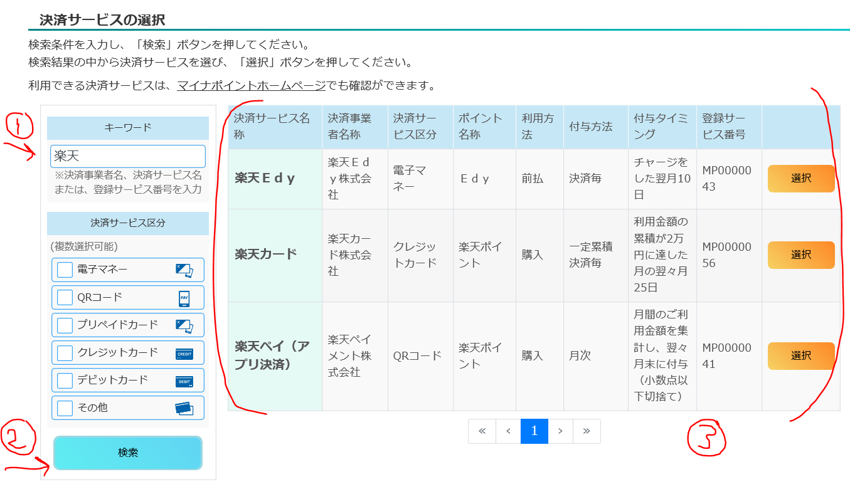Click the keyword field containing 楽天

[x=128, y=156]
